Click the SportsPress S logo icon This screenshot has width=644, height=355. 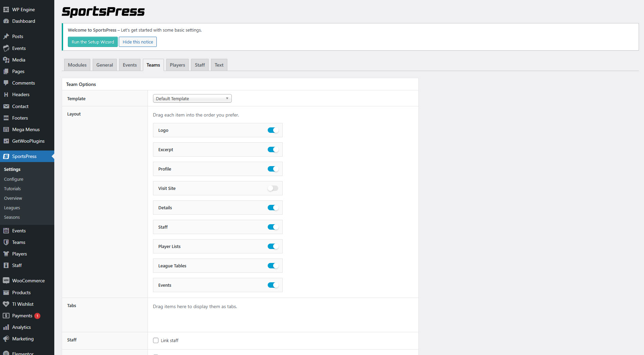6,156
